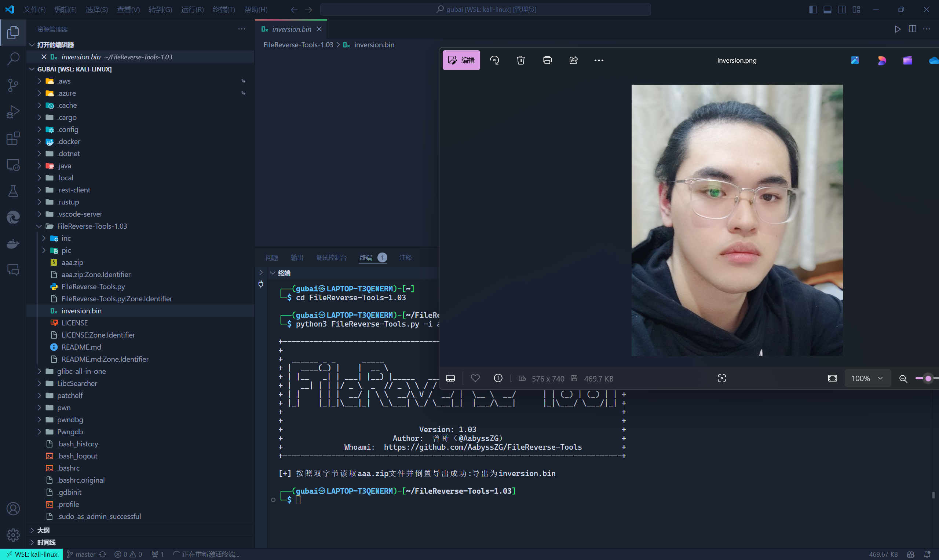This screenshot has height=560, width=939.
Task: Open the zoom level 100% dropdown
Action: click(x=867, y=378)
